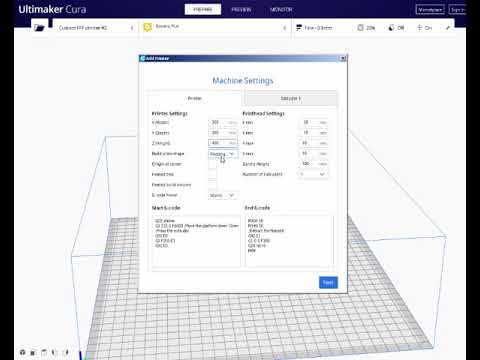Select the right side view icon
Image resolution: width=480 pixels, height=360 pixels.
[x=67, y=352]
